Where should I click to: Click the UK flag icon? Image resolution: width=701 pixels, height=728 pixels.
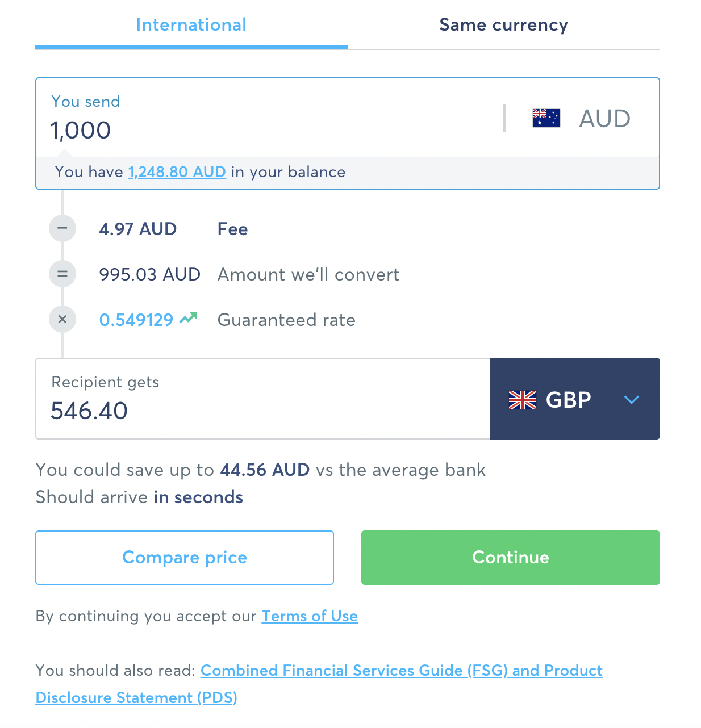(x=522, y=400)
